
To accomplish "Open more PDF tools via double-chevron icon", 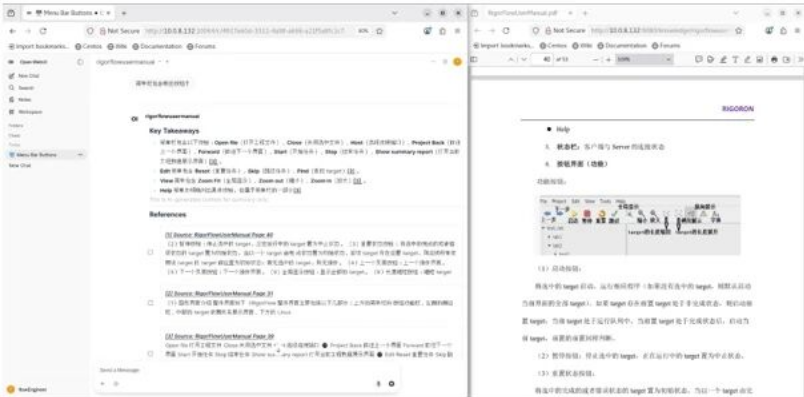I will coord(800,59).
